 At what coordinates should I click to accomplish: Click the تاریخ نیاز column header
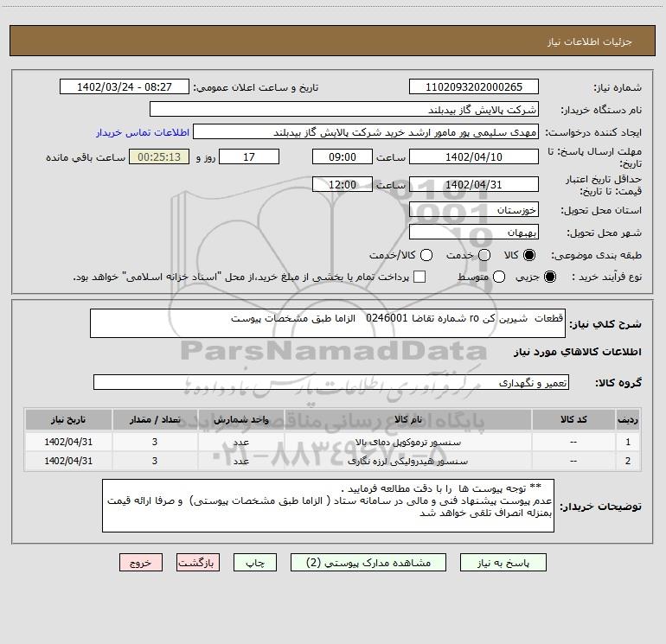pyautogui.click(x=68, y=419)
